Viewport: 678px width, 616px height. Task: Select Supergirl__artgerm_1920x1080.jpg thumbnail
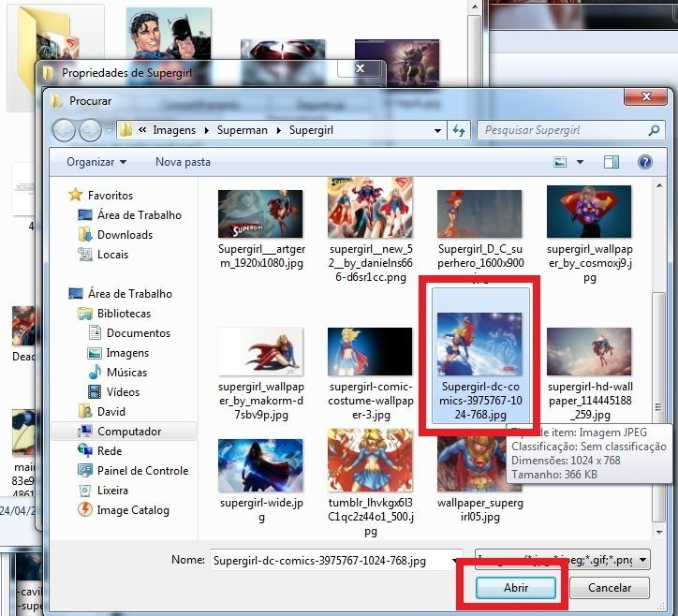point(260,214)
